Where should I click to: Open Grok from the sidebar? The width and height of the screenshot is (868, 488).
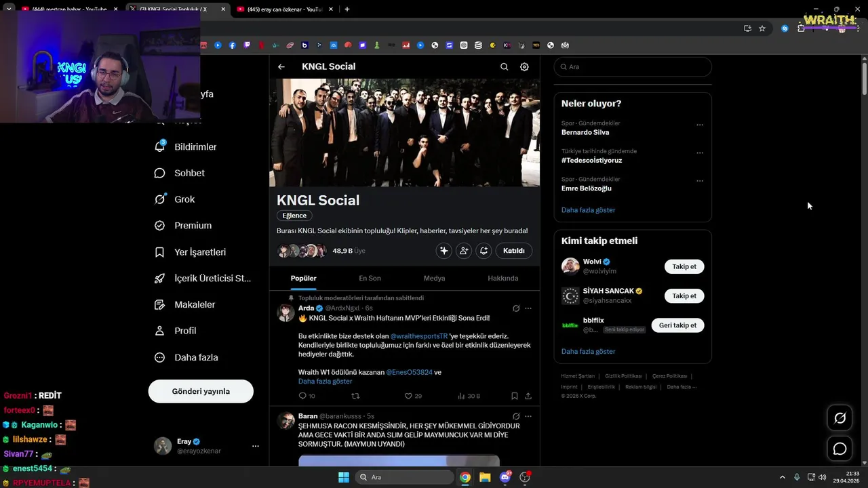pyautogui.click(x=175, y=199)
